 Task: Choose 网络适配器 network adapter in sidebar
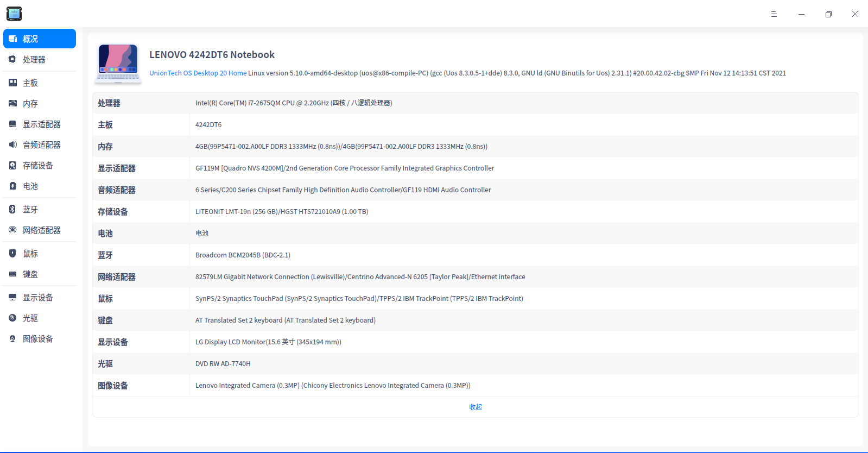(40, 230)
